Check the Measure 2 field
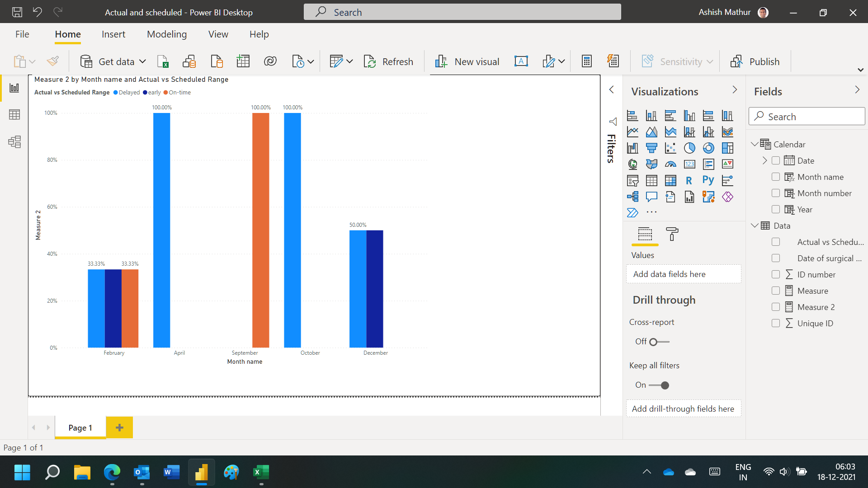Image resolution: width=868 pixels, height=488 pixels. click(776, 307)
